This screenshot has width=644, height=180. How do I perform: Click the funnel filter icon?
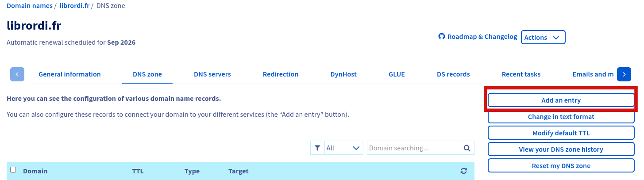pyautogui.click(x=317, y=148)
